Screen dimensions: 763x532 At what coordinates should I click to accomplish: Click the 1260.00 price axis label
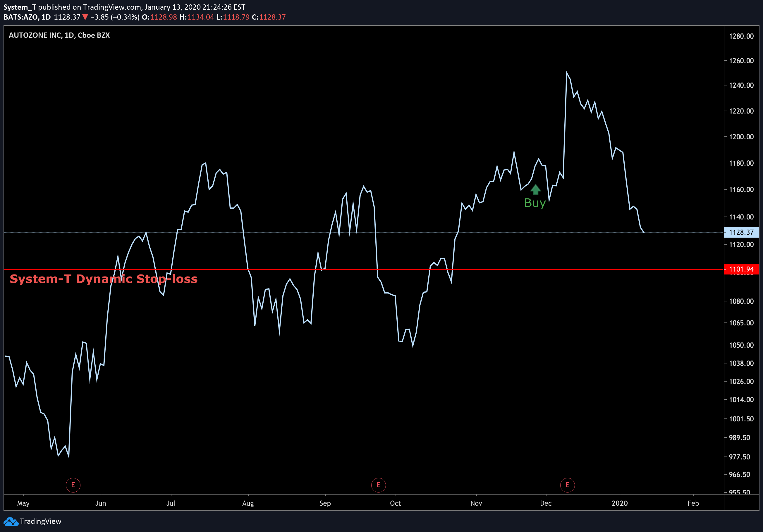(x=741, y=61)
